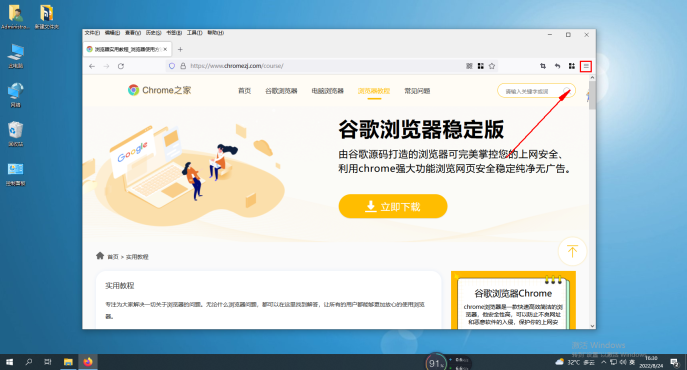The image size is (687, 370).
Task: Click the page vertical scrollbar thumb
Action: click(x=592, y=95)
